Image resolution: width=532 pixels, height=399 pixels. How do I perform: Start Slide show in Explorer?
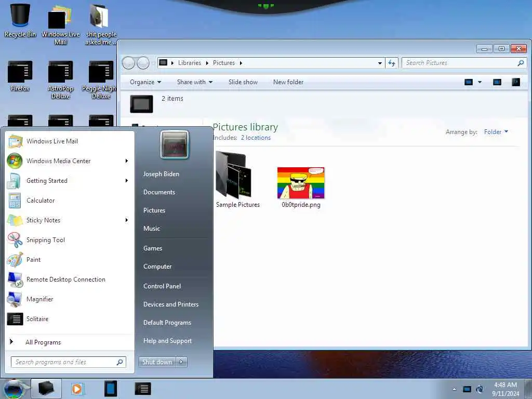pos(243,82)
